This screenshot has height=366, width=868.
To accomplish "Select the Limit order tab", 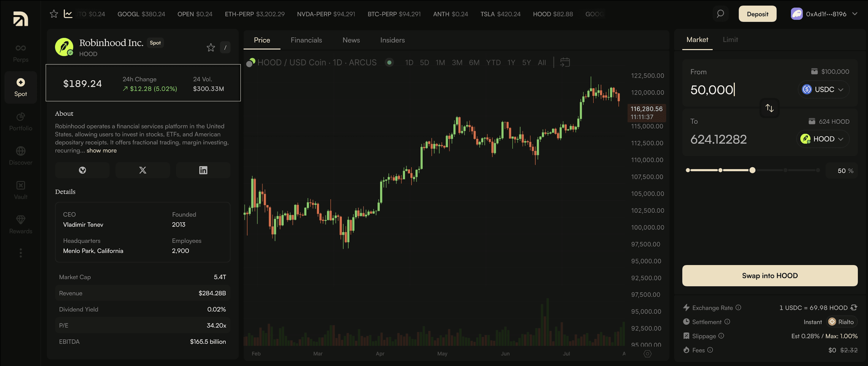I will point(730,40).
